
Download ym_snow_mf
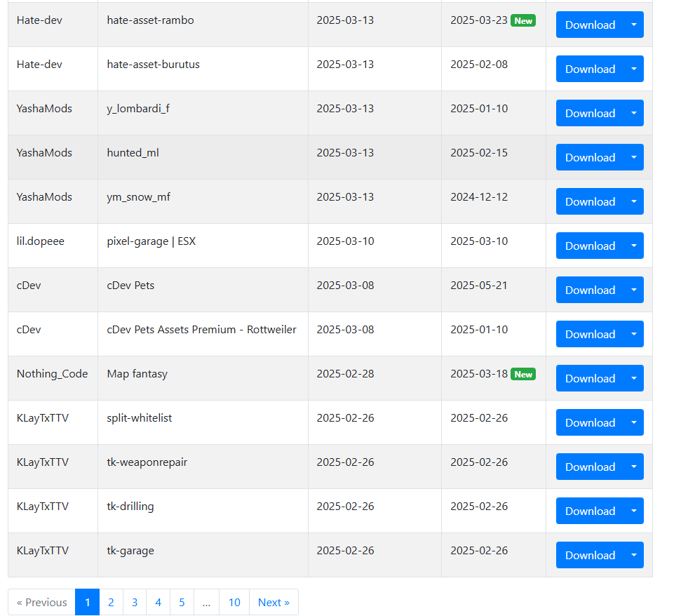590,201
